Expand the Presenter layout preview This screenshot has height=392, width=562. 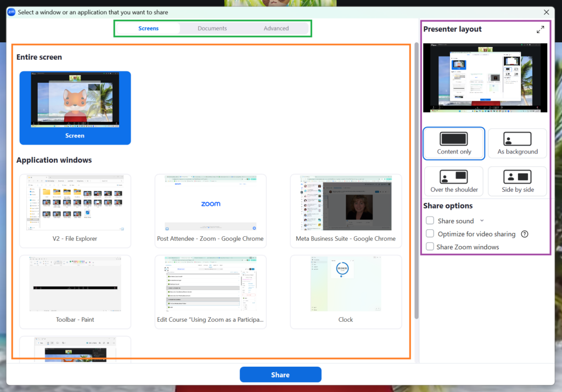pos(540,30)
